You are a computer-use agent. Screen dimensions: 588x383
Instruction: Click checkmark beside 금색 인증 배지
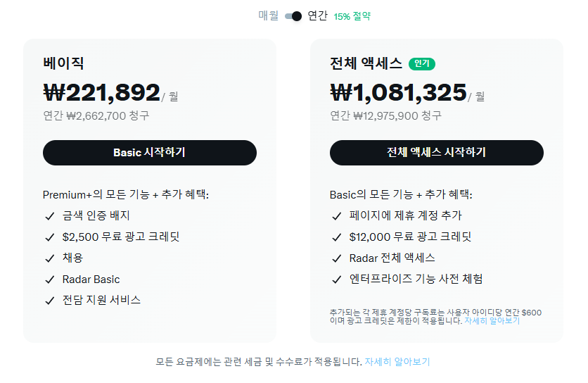49,216
